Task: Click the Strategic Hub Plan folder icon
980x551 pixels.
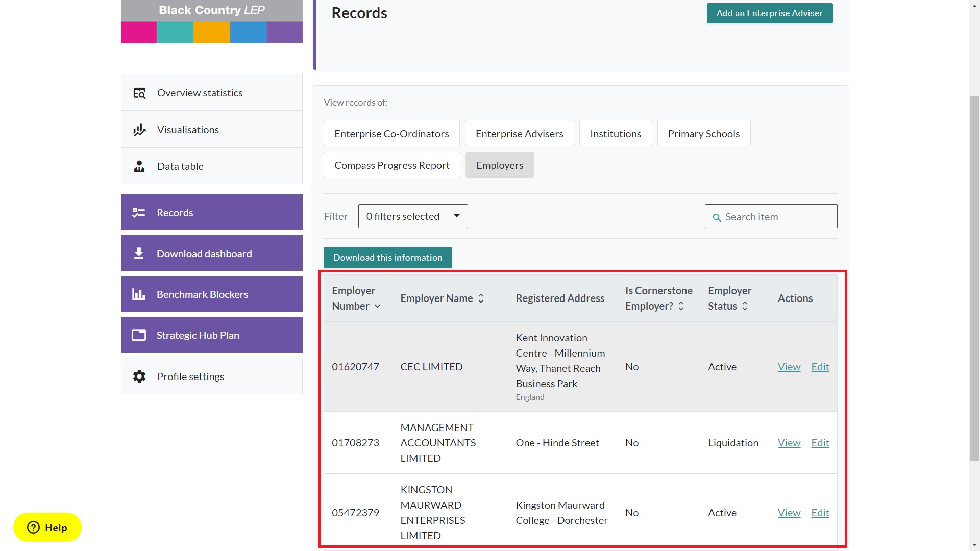Action: pyautogui.click(x=139, y=335)
